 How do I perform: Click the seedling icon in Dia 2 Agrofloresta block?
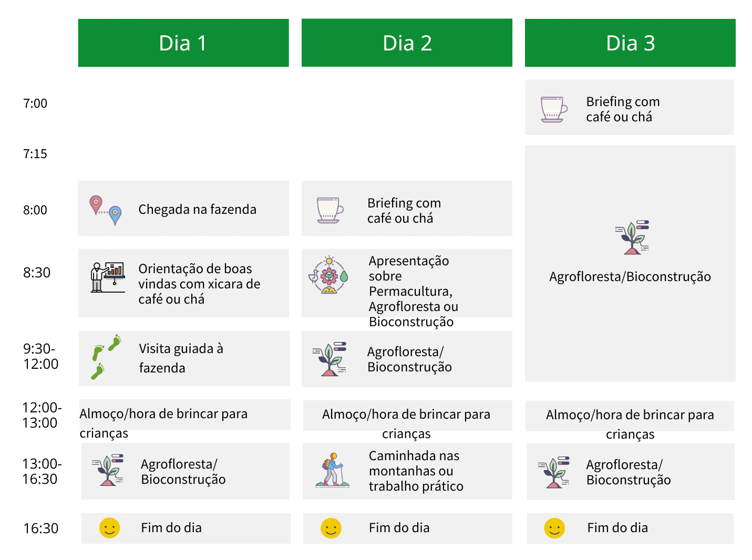coord(330,359)
